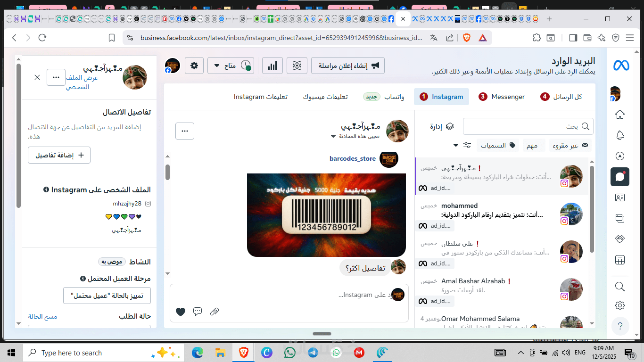644x362 pixels.
Task: Open contact panel three-dots menu
Action: click(x=56, y=77)
